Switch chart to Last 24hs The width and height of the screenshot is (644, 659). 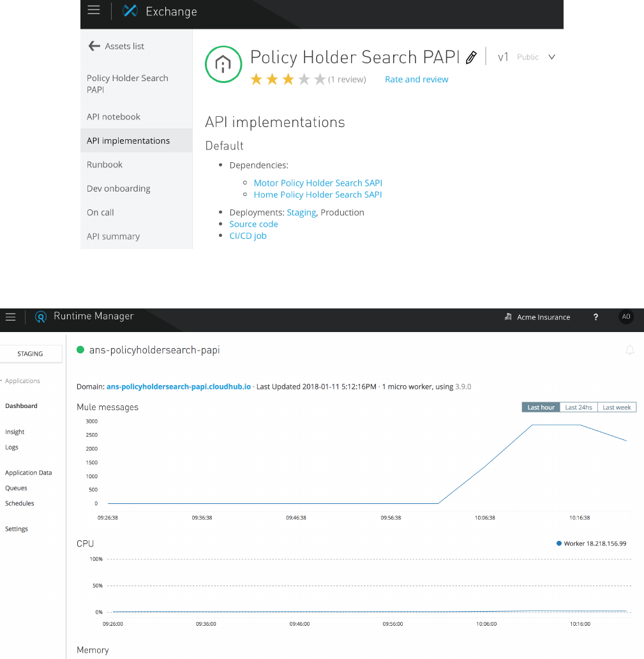coord(578,407)
